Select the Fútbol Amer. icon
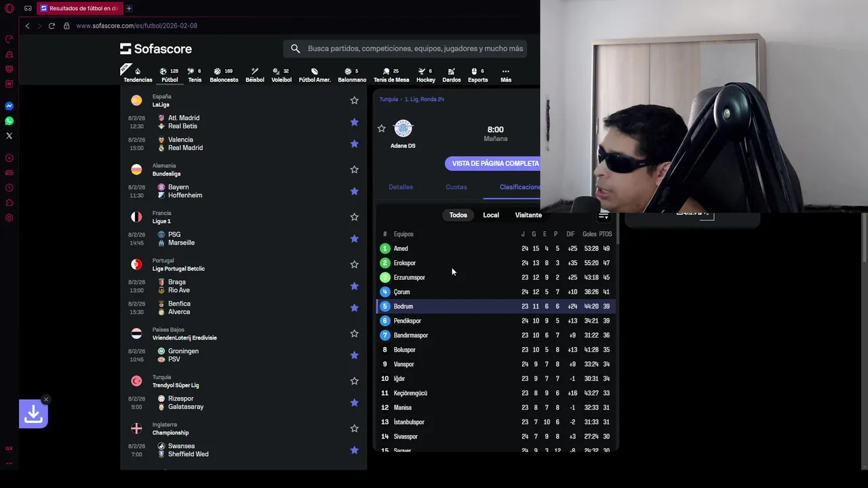Image resolution: width=868 pixels, height=488 pixels. point(315,75)
